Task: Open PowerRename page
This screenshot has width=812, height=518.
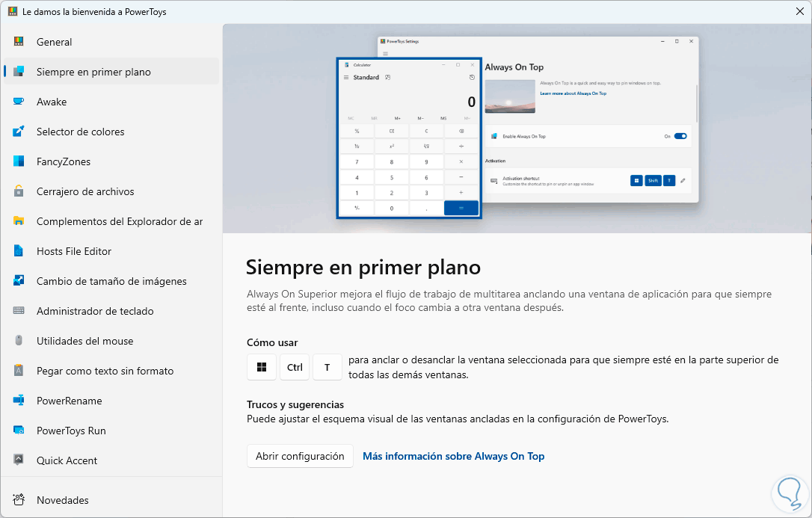Action: pyautogui.click(x=111, y=401)
